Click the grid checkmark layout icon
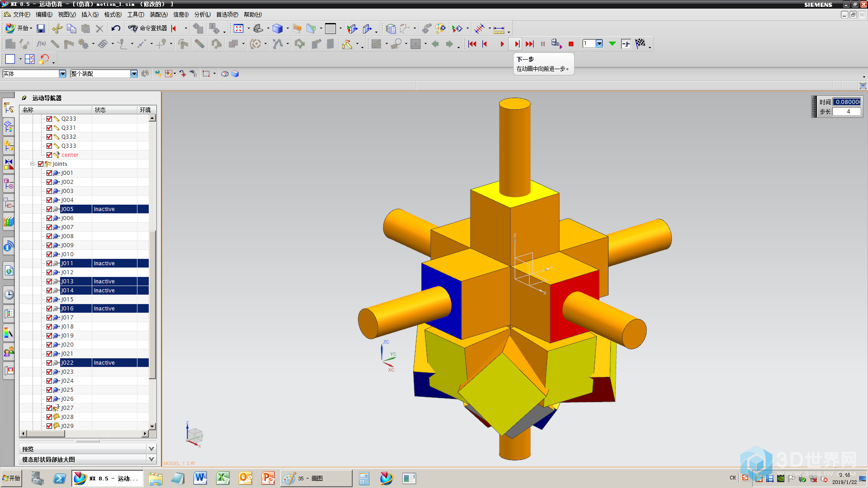Image resolution: width=868 pixels, height=488 pixels. (x=30, y=59)
